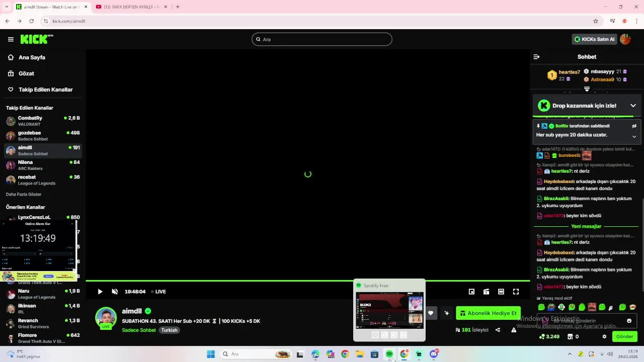This screenshot has height=362, width=644.
Task: Click the Spotify Free preview thumbnail
Action: (x=389, y=310)
